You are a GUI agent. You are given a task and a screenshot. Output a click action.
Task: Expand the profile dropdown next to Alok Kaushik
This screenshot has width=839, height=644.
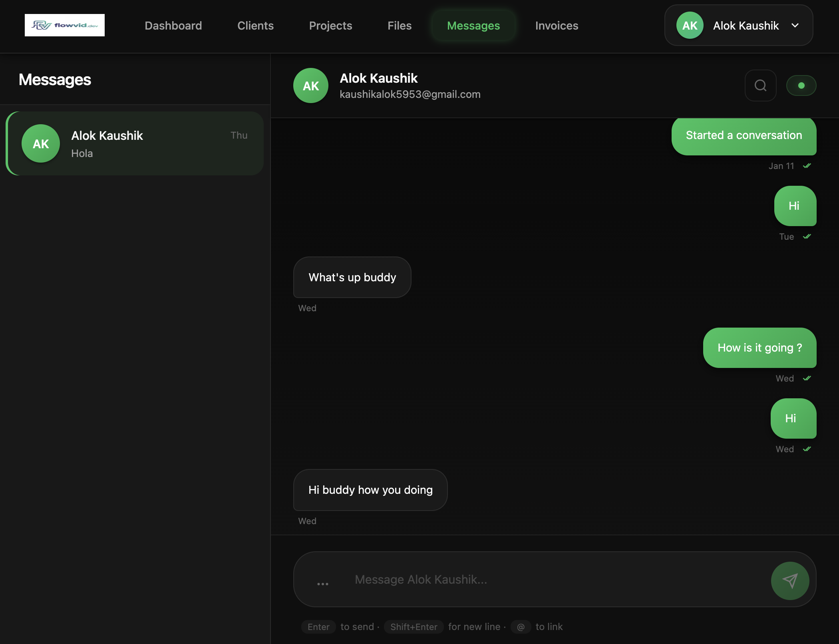[795, 25]
